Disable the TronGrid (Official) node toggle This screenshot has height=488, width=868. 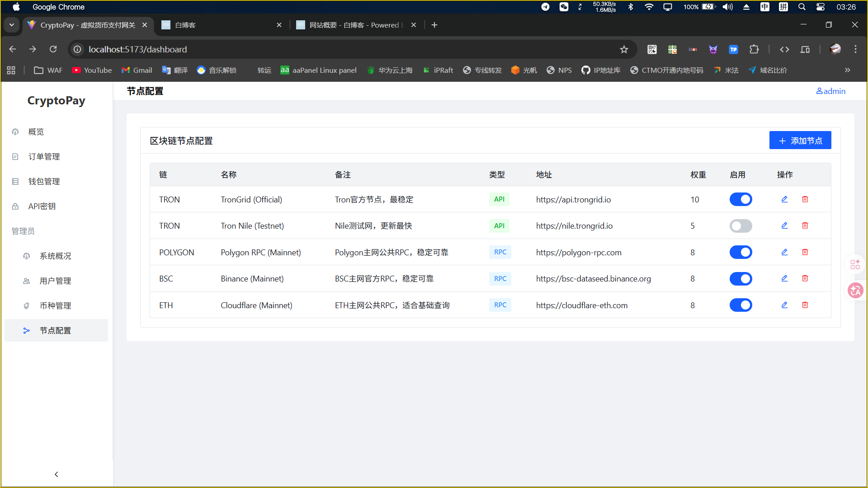(741, 199)
